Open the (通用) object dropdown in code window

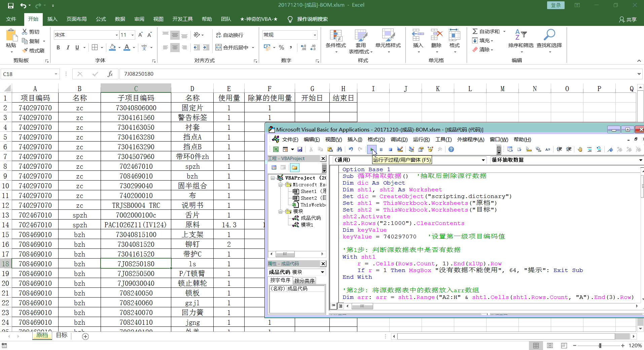click(483, 160)
